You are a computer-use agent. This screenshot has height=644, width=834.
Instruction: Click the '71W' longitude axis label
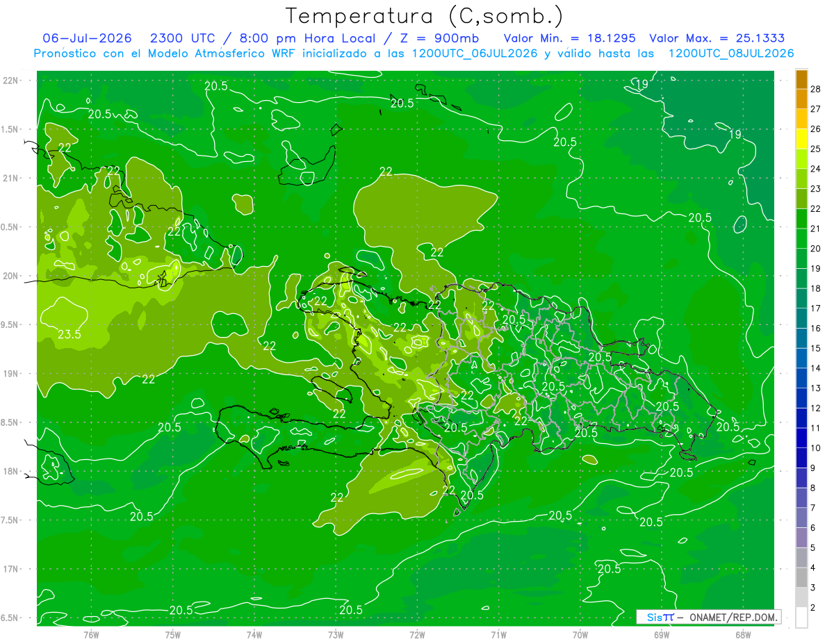pos(498,634)
